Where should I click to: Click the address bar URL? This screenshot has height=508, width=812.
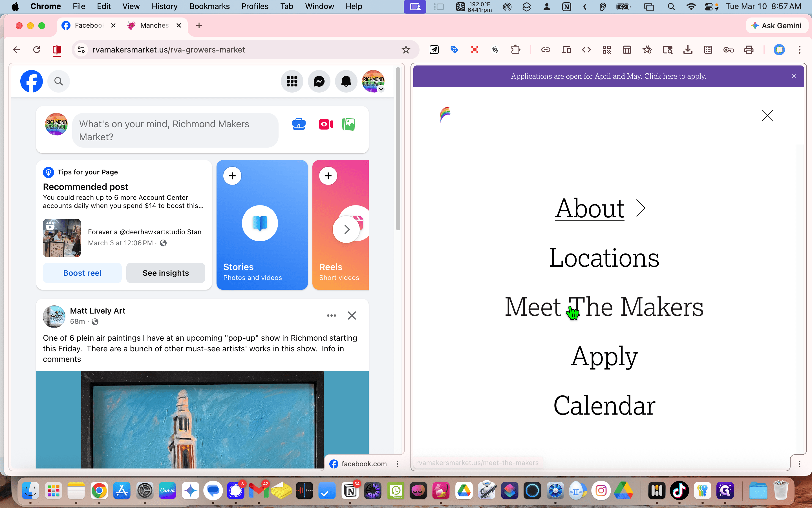(168, 50)
